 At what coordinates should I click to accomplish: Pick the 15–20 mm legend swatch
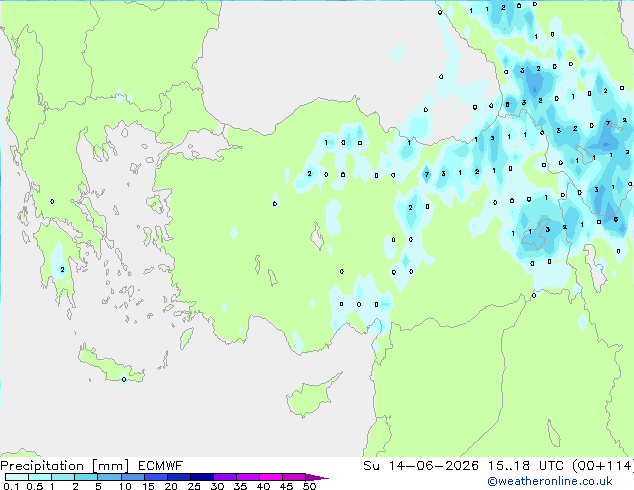click(x=155, y=477)
